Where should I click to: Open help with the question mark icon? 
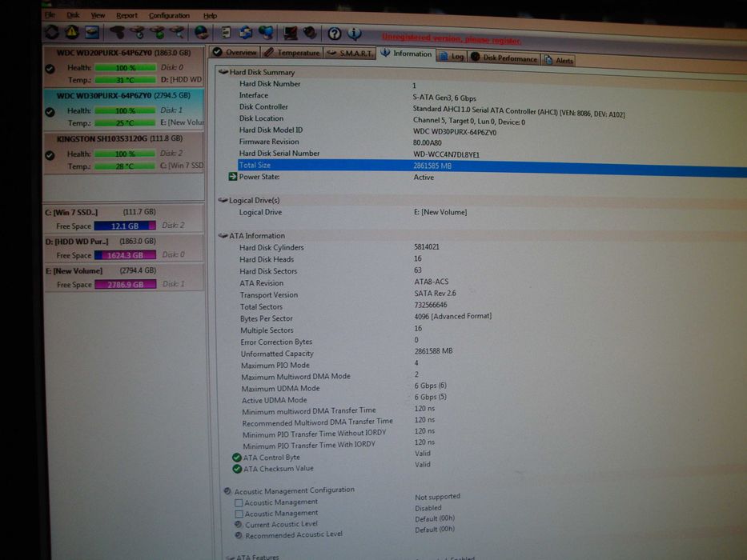tap(335, 34)
